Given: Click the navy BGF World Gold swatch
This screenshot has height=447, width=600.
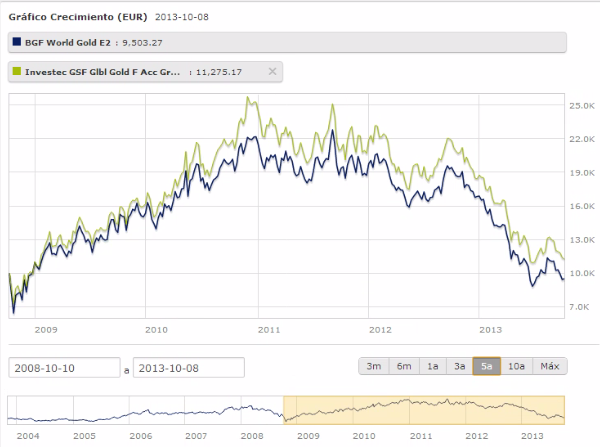Looking at the screenshot, I should (17, 42).
